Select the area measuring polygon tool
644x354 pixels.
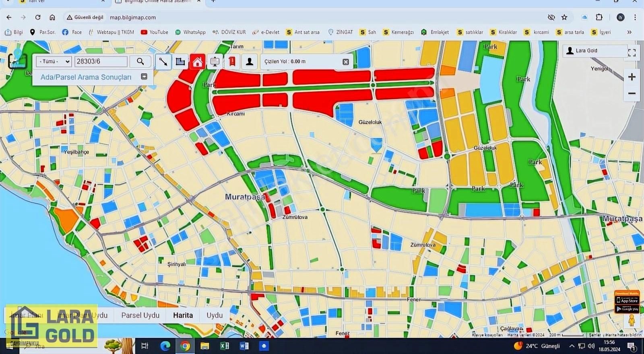click(x=180, y=62)
